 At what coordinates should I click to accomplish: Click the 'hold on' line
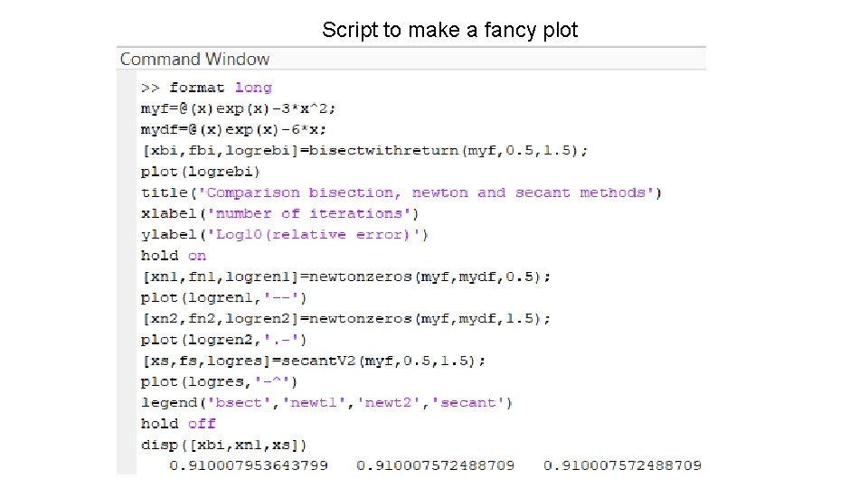pos(174,256)
